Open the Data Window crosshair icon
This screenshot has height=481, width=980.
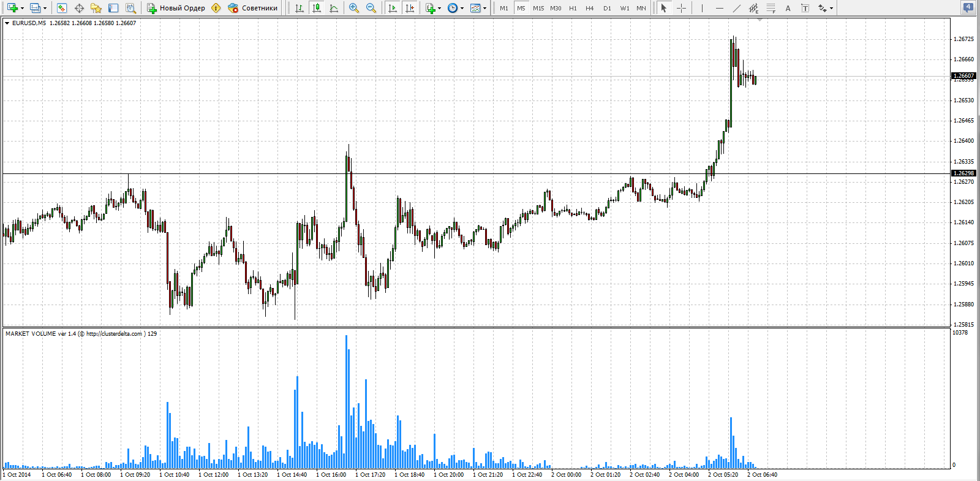click(x=79, y=8)
